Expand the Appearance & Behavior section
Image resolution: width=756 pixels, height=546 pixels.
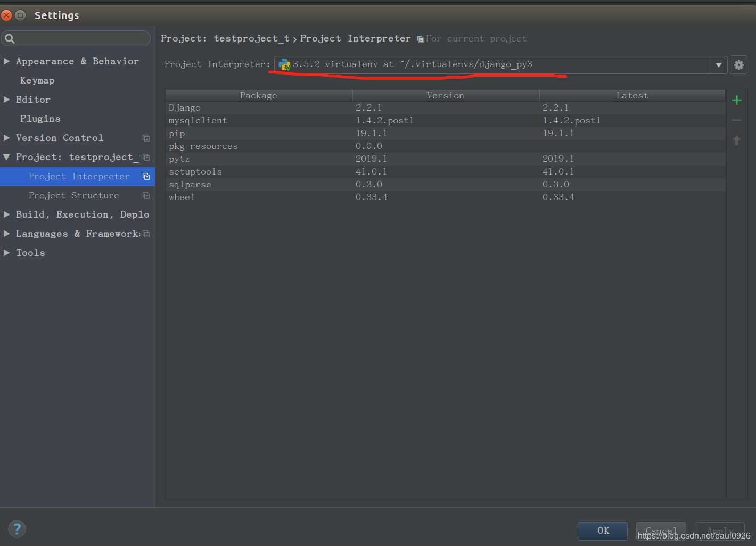pos(6,61)
